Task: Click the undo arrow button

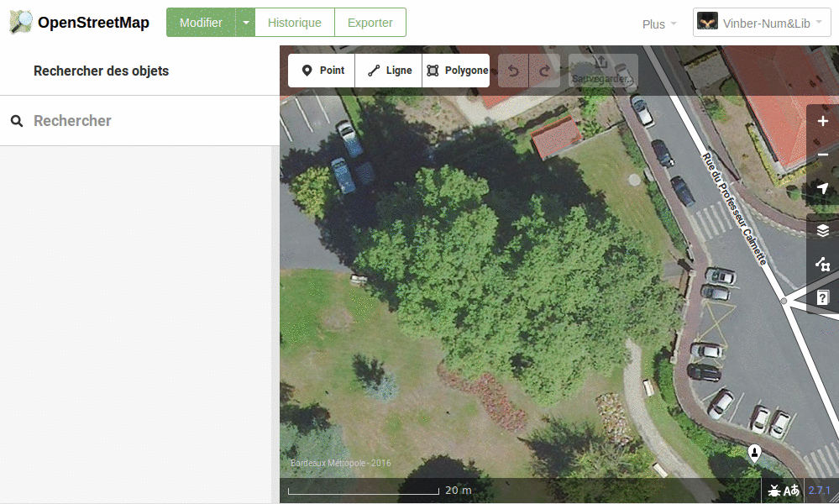Action: [513, 71]
